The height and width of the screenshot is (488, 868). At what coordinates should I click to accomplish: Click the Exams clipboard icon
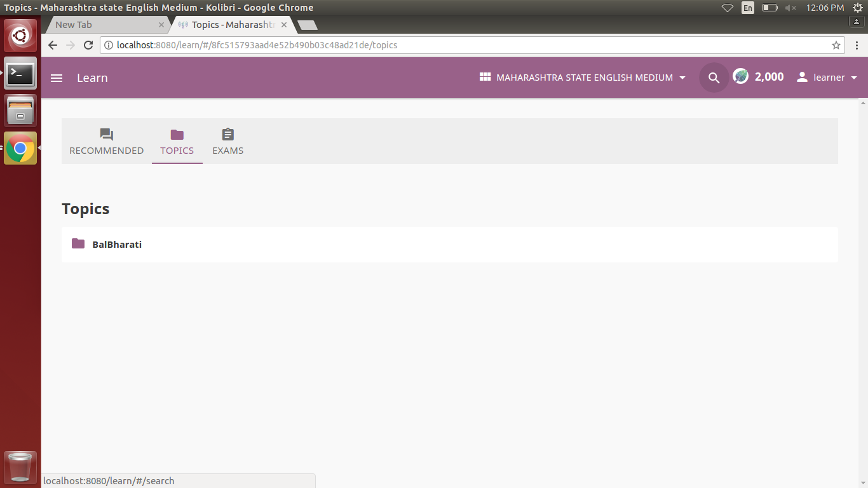[227, 134]
